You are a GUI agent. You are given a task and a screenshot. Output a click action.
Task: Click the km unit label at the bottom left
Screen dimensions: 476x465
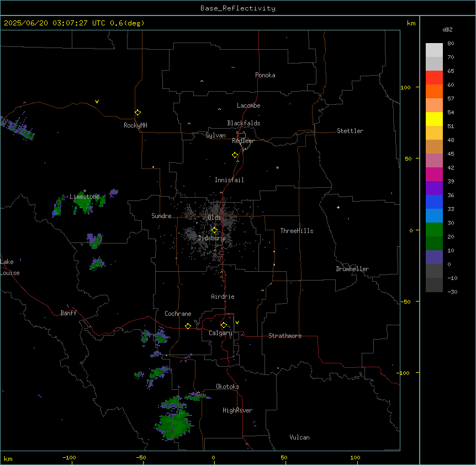click(x=8, y=458)
